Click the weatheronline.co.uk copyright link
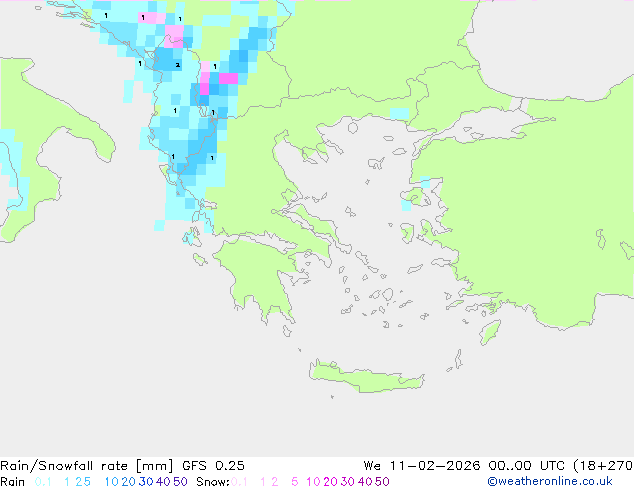 coord(550,481)
